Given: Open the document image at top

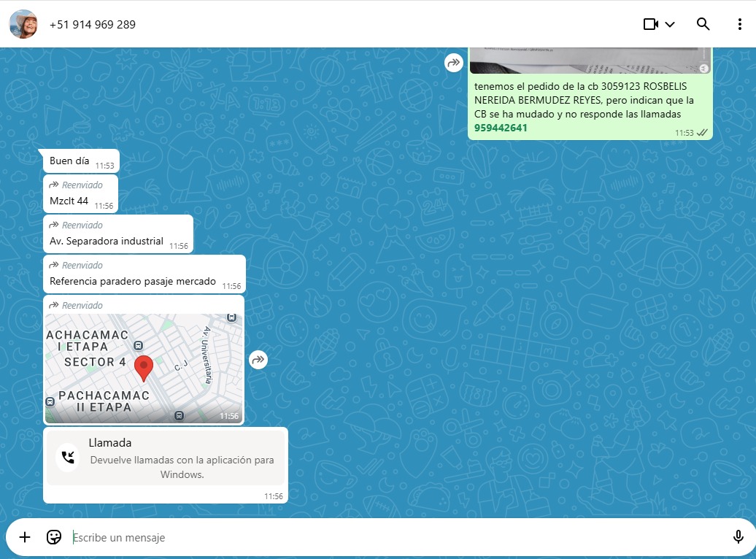Looking at the screenshot, I should tap(590, 60).
